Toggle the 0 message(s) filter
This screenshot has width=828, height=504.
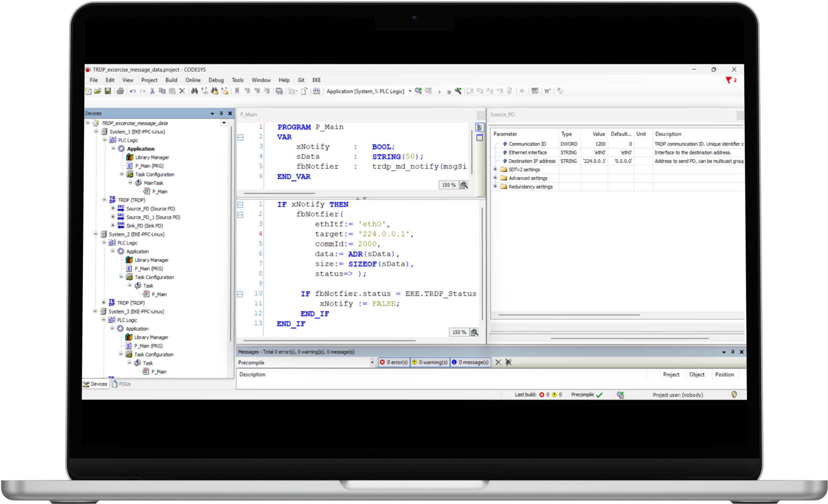(470, 362)
